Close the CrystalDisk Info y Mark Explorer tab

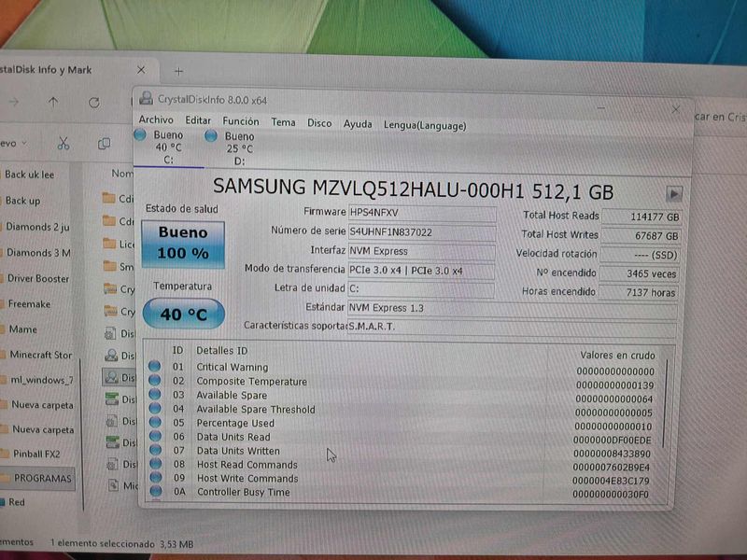pyautogui.click(x=141, y=70)
